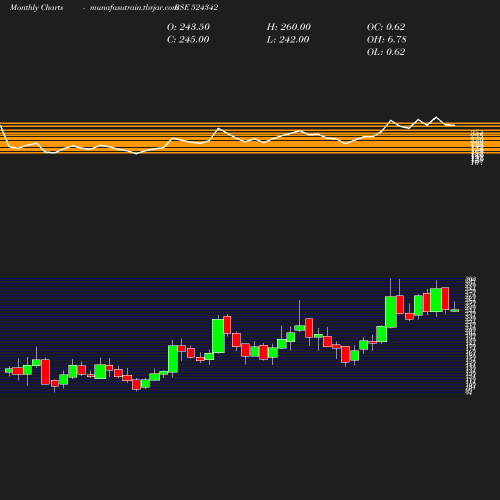
Task: Click the 'OC: 0.62' value
Action: point(386,27)
